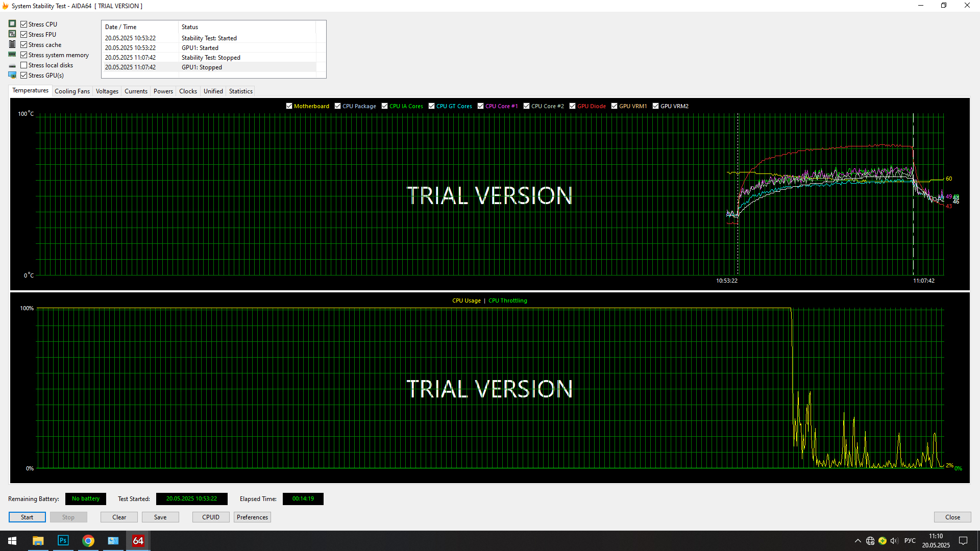Screen dimensions: 980x551
Task: Open Windows Start menu
Action: pyautogui.click(x=12, y=541)
